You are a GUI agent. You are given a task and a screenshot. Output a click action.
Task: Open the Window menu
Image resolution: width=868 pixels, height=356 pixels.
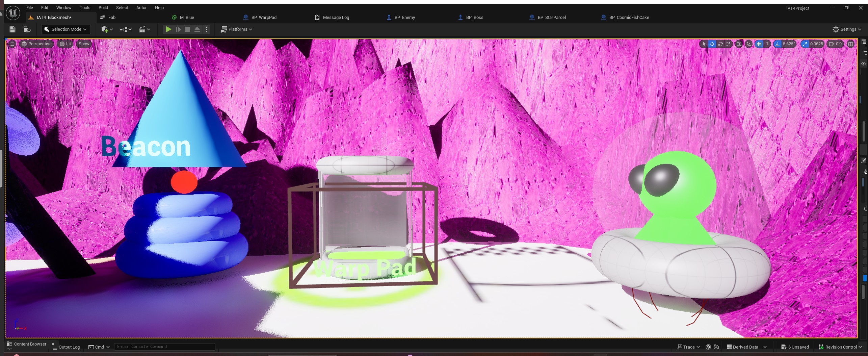pos(64,7)
